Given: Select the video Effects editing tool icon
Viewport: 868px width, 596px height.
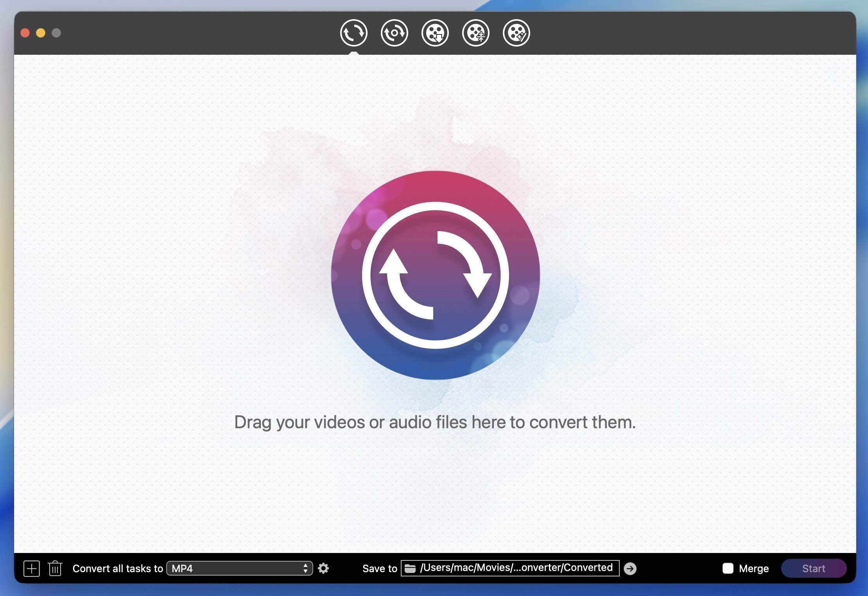Looking at the screenshot, I should 516,33.
